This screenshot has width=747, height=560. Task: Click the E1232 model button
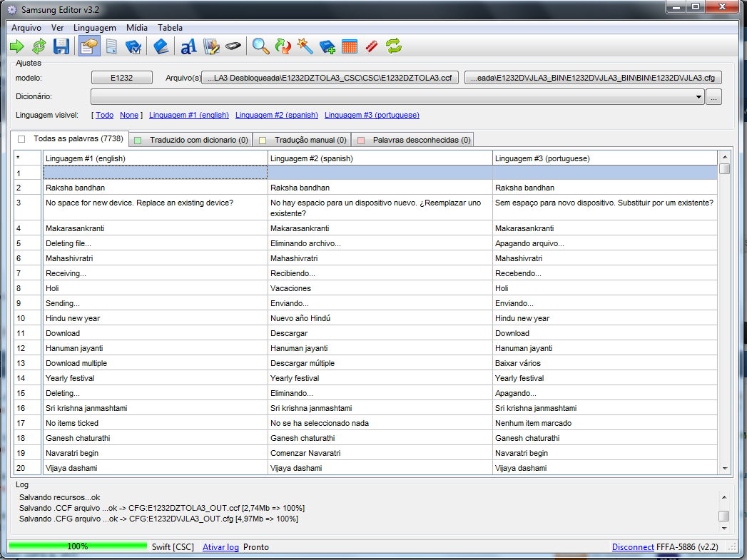[x=122, y=78]
